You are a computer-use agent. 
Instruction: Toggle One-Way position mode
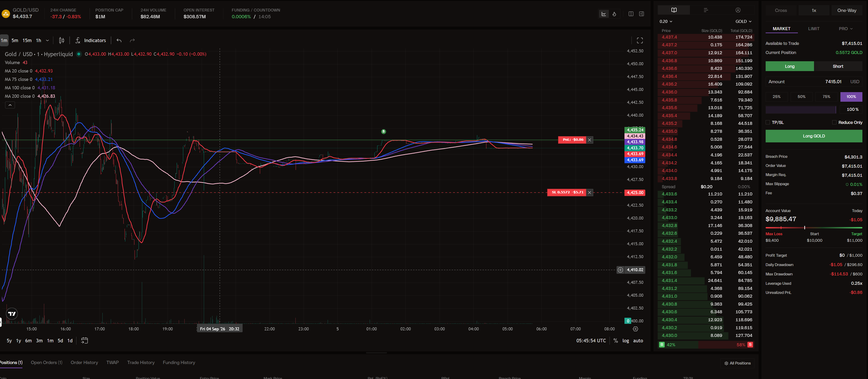(846, 11)
